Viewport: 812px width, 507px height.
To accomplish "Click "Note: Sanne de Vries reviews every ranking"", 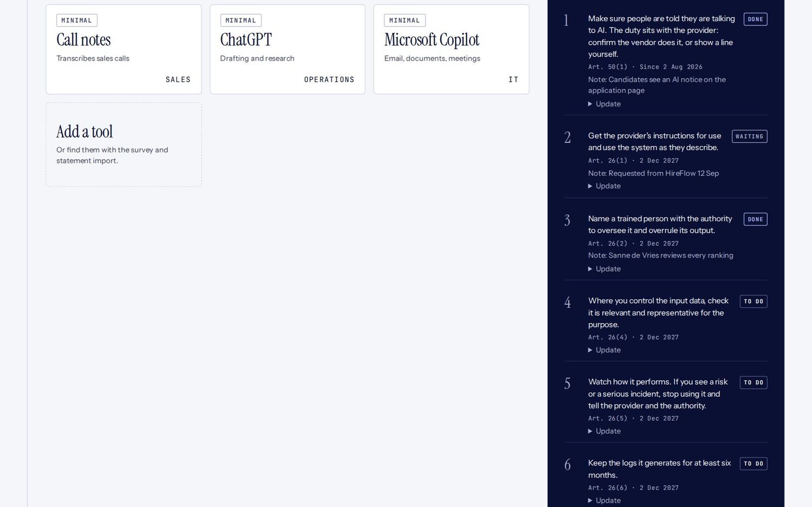I will [660, 255].
